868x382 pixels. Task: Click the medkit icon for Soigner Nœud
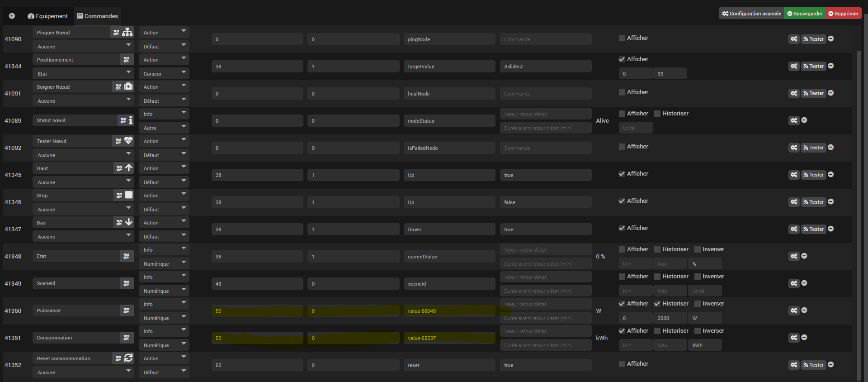129,86
